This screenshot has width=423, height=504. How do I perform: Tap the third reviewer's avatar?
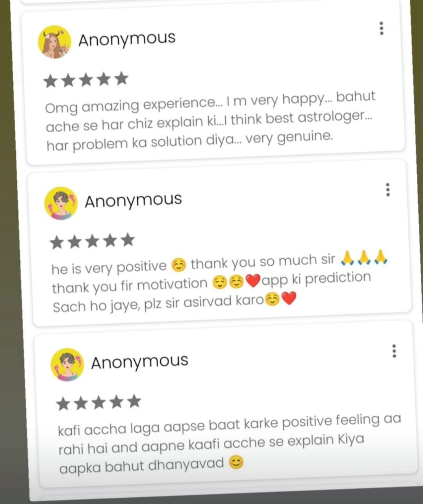point(67,365)
